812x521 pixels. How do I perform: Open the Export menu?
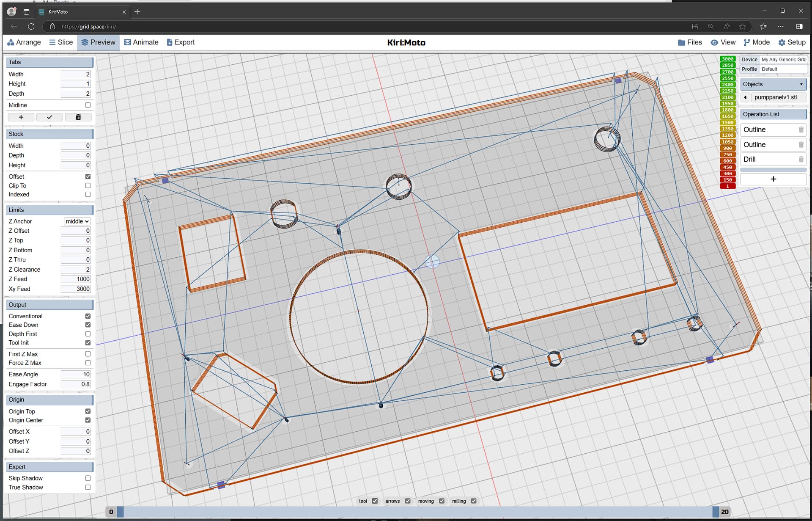tap(181, 42)
